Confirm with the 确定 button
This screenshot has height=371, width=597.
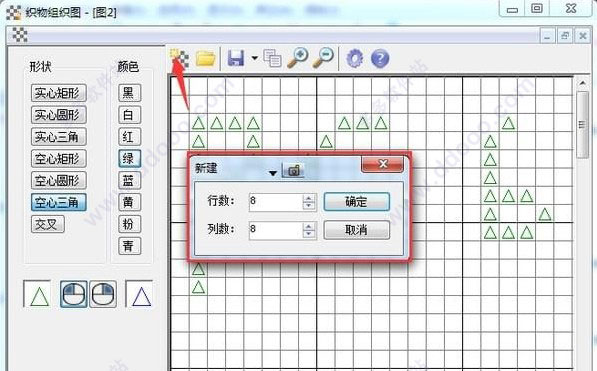356,201
